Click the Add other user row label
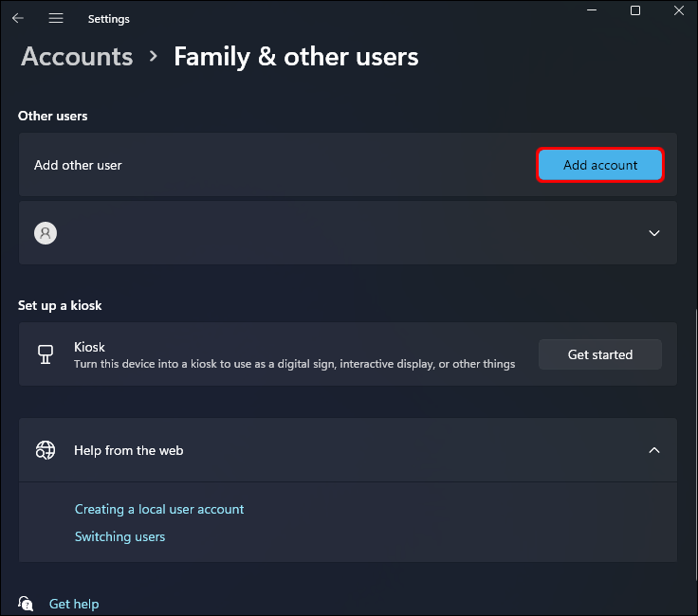The width and height of the screenshot is (698, 616). point(78,165)
